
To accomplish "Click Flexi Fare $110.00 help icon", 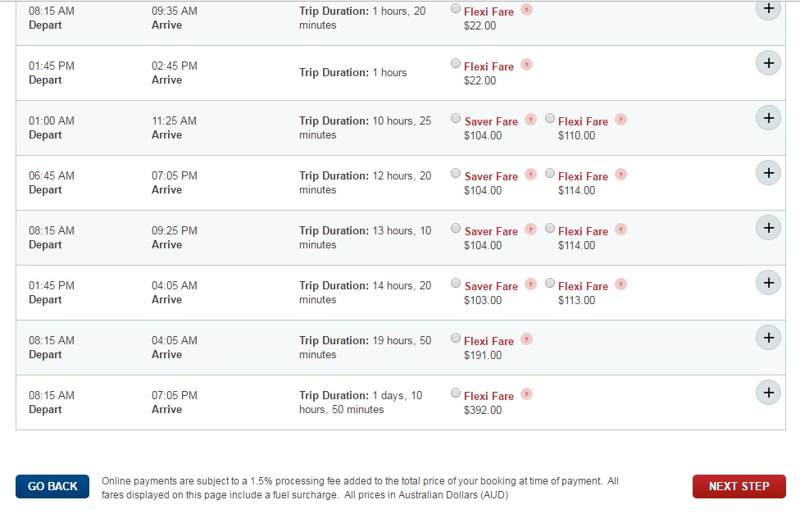I will click(x=620, y=120).
